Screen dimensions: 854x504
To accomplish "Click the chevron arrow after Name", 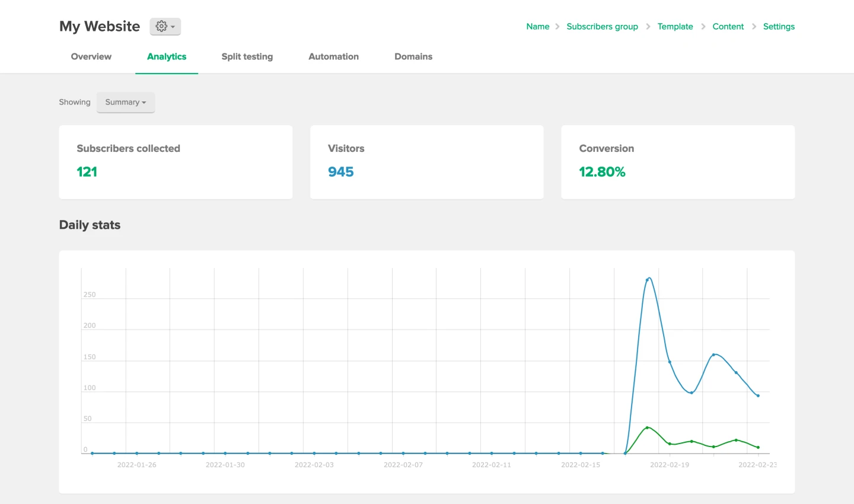I will click(557, 27).
